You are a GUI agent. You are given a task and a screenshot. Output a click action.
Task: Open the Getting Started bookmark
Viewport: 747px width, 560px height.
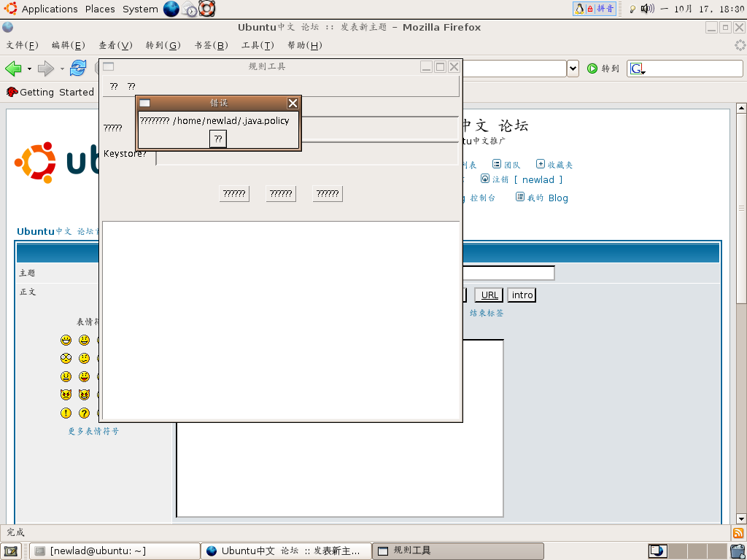50,92
